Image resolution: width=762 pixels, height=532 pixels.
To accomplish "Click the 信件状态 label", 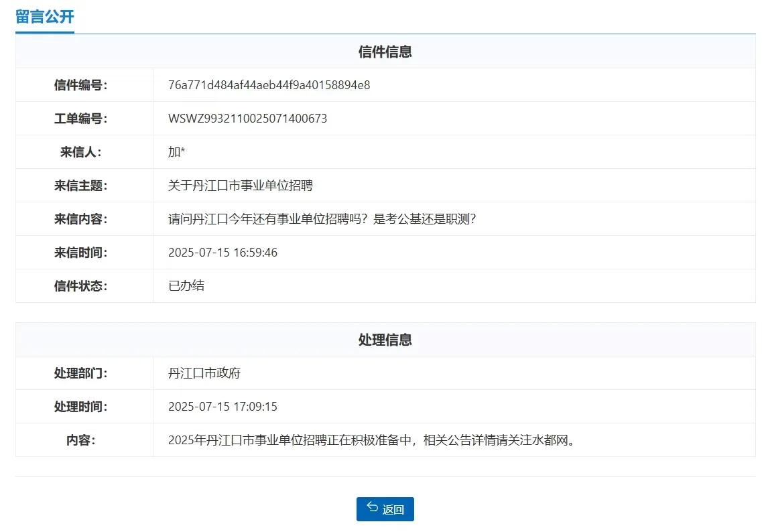I will click(x=80, y=285).
